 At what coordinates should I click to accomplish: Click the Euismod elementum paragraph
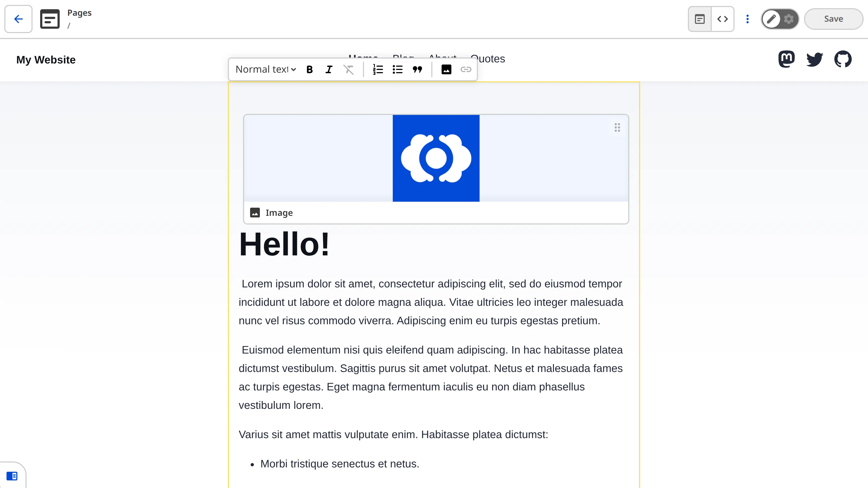[431, 378]
